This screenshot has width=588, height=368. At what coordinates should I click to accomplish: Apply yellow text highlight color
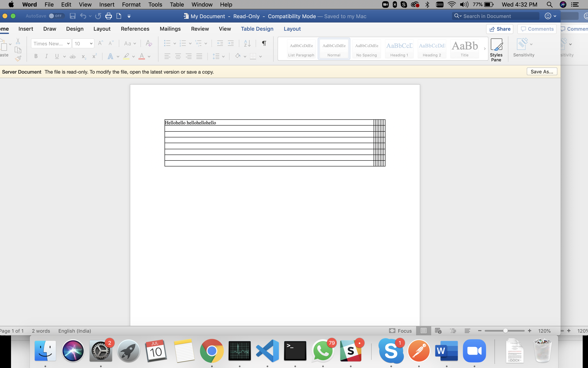click(126, 56)
